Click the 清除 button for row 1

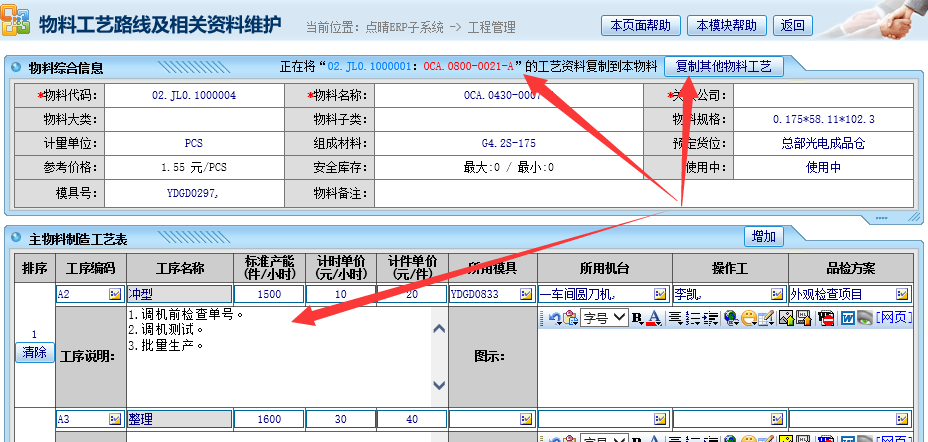(34, 352)
